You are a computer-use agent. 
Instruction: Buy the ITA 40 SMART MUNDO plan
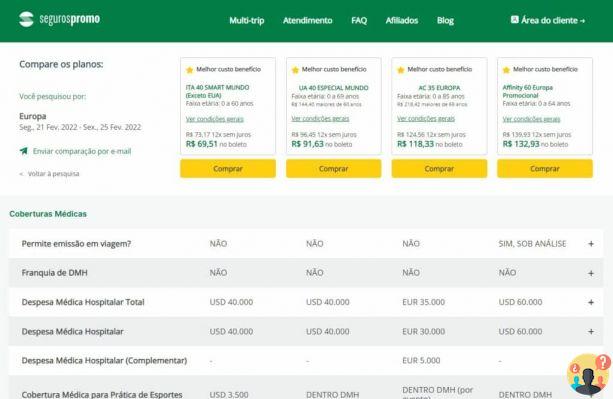click(x=228, y=168)
